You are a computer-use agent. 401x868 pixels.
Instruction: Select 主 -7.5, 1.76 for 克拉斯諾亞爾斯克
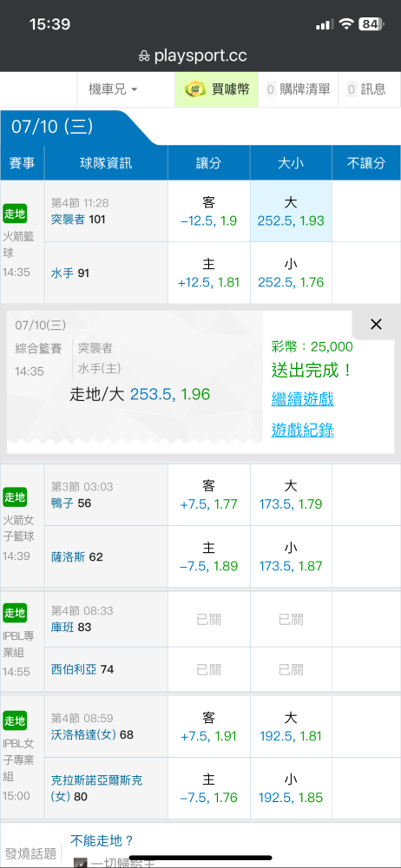point(209,788)
